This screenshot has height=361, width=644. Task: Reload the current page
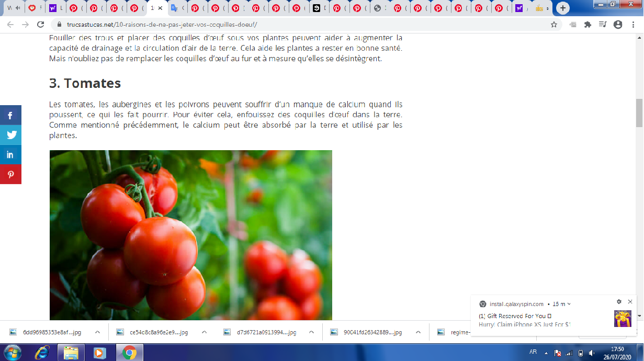coord(41,25)
